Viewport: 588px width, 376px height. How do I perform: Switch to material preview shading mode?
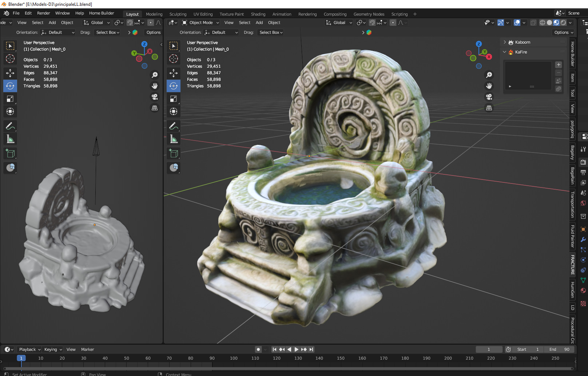click(556, 23)
